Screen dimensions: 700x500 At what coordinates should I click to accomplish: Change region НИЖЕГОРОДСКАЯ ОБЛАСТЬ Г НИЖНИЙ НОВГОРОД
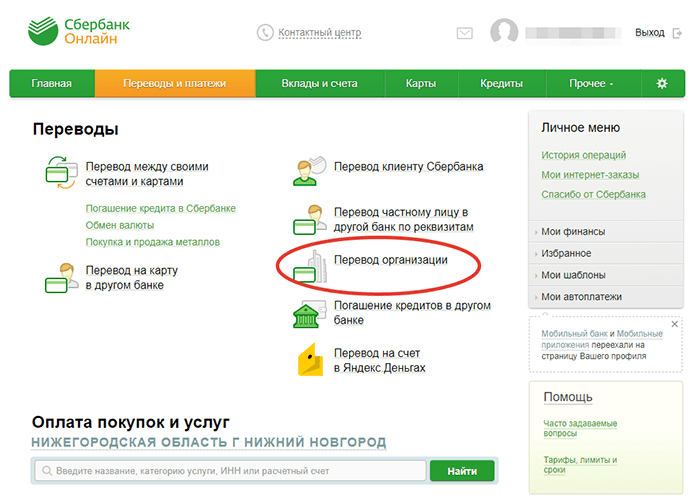(x=208, y=442)
